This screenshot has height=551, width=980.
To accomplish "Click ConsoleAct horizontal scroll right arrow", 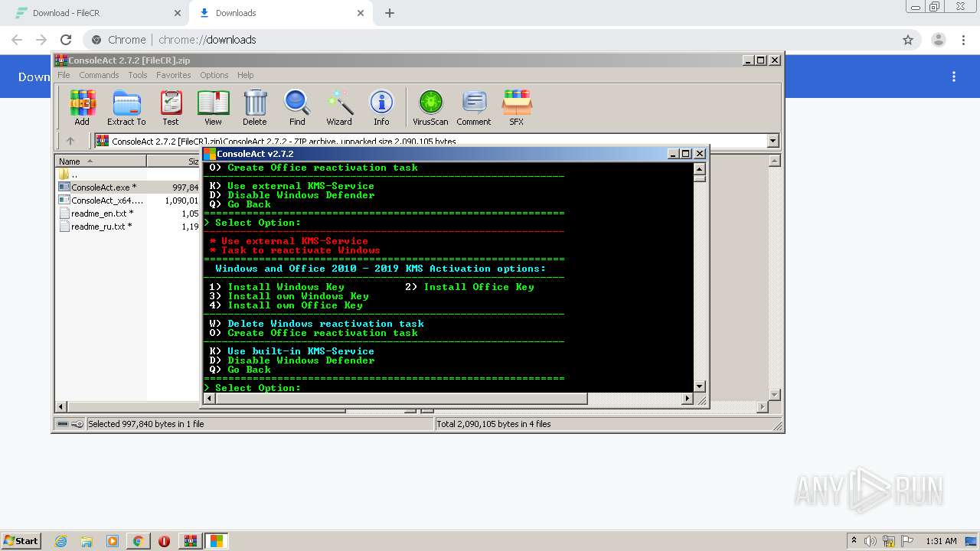I will pyautogui.click(x=687, y=399).
